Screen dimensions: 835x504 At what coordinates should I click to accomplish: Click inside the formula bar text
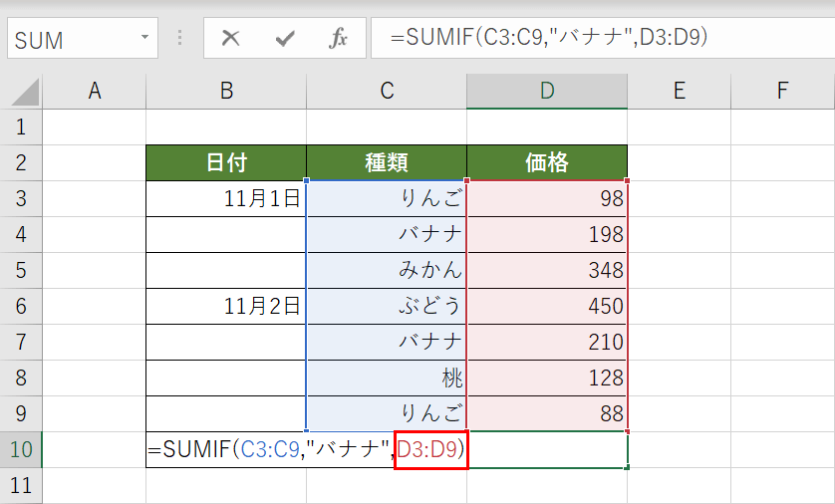click(x=598, y=39)
